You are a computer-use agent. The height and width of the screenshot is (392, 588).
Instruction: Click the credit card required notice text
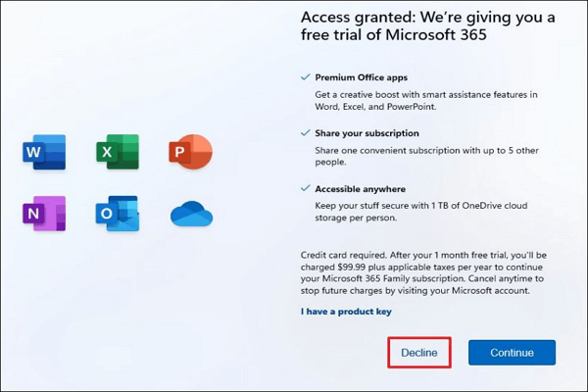423,272
